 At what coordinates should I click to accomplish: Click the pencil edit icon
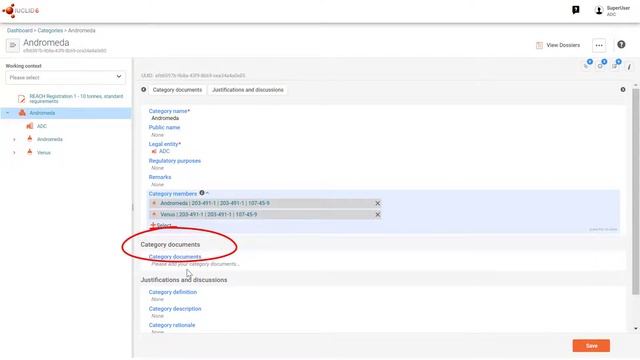pos(629,67)
